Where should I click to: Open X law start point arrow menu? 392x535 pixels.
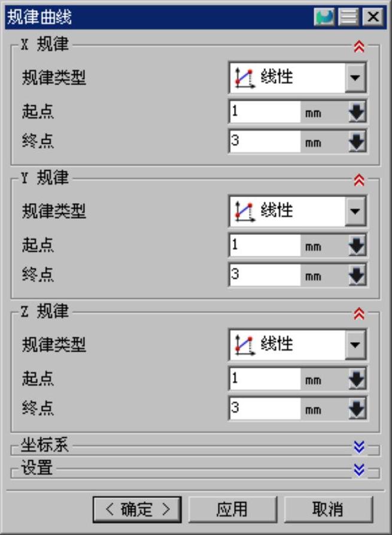point(357,111)
